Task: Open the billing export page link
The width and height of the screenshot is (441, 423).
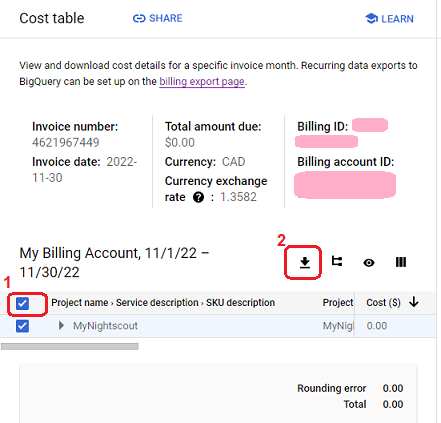Action: click(202, 81)
